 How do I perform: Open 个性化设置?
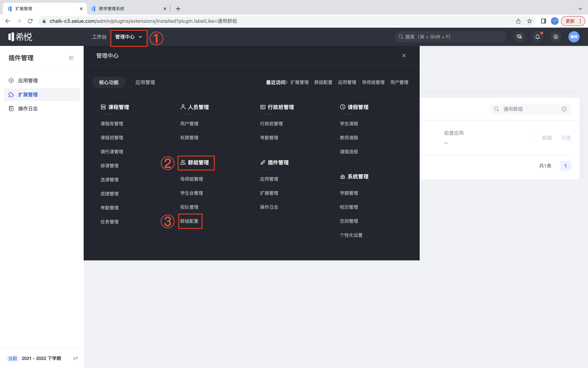(x=351, y=235)
